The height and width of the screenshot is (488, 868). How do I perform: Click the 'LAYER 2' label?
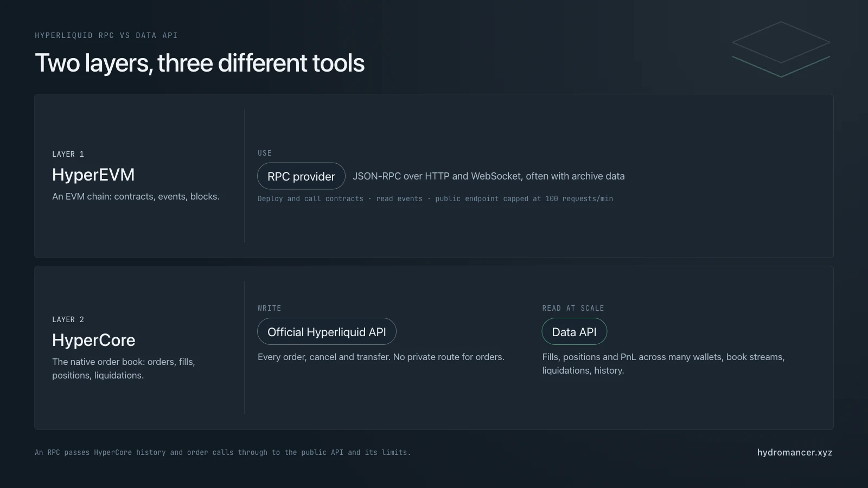68,319
